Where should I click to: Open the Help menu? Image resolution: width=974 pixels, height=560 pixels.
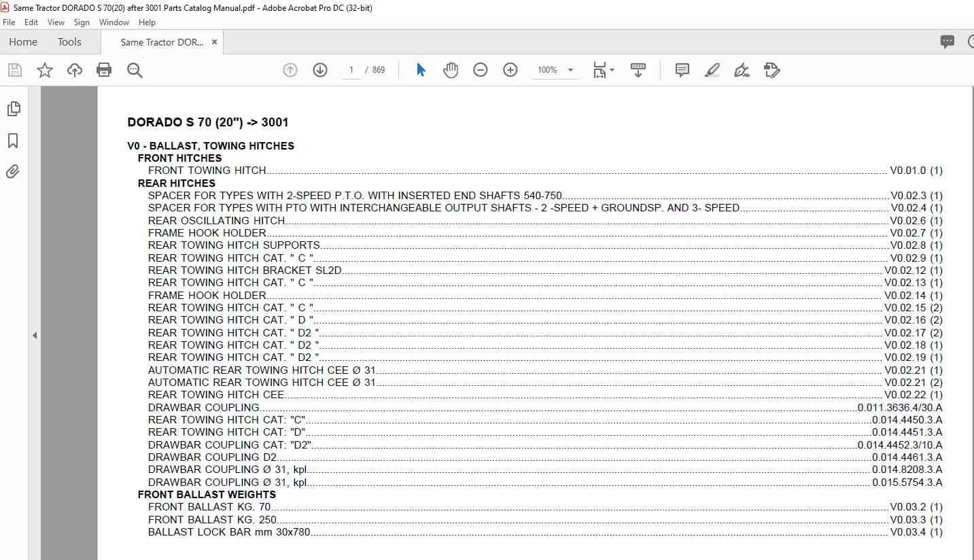point(147,22)
